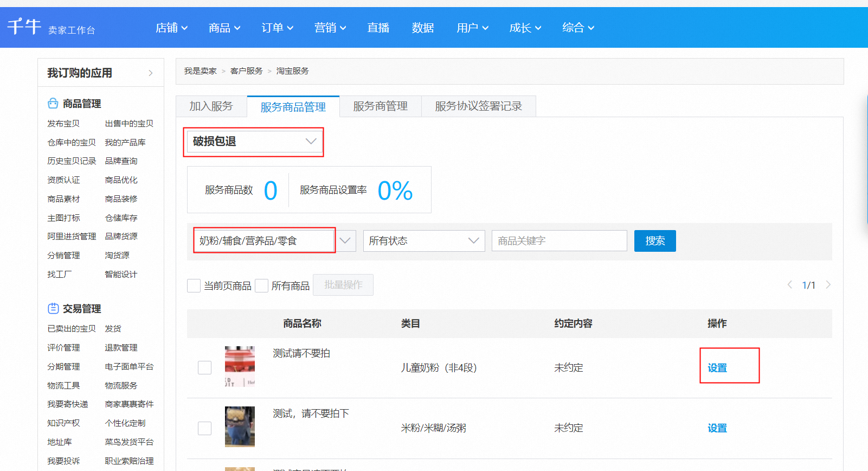This screenshot has width=868, height=471.
Task: Expand the 营销 top menu
Action: click(x=330, y=28)
